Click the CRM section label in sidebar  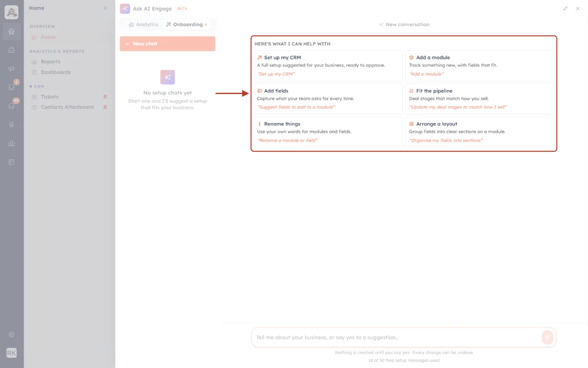[x=39, y=87]
